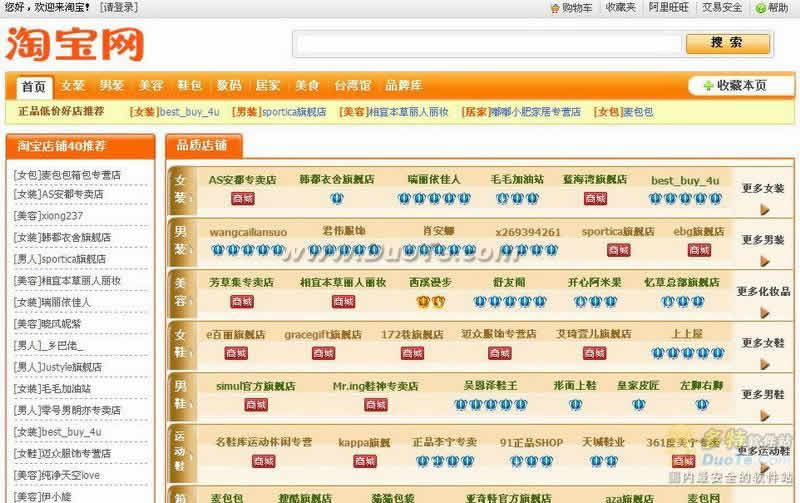Open shop wangcailiansuo in 男装 row
This screenshot has height=503, width=800.
click(248, 232)
